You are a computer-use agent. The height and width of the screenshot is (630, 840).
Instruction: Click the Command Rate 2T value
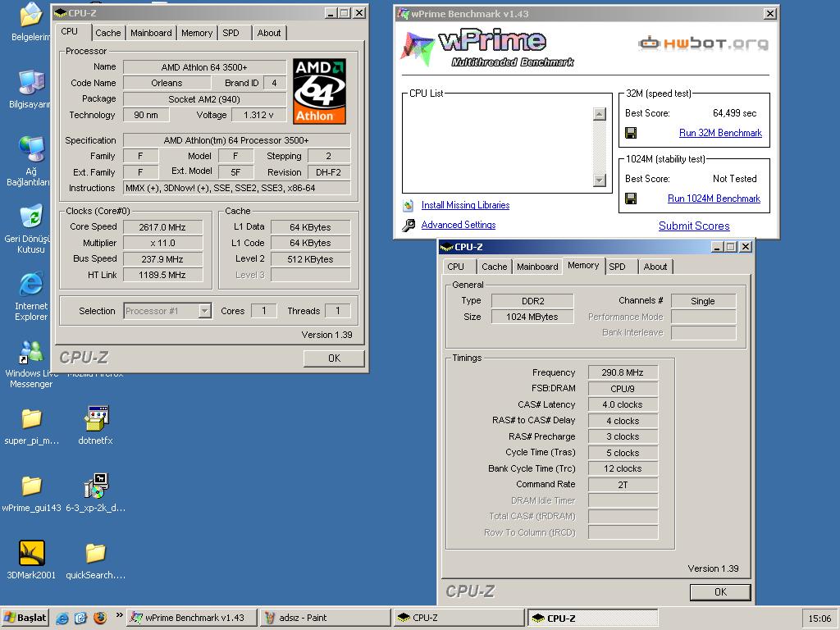click(623, 485)
